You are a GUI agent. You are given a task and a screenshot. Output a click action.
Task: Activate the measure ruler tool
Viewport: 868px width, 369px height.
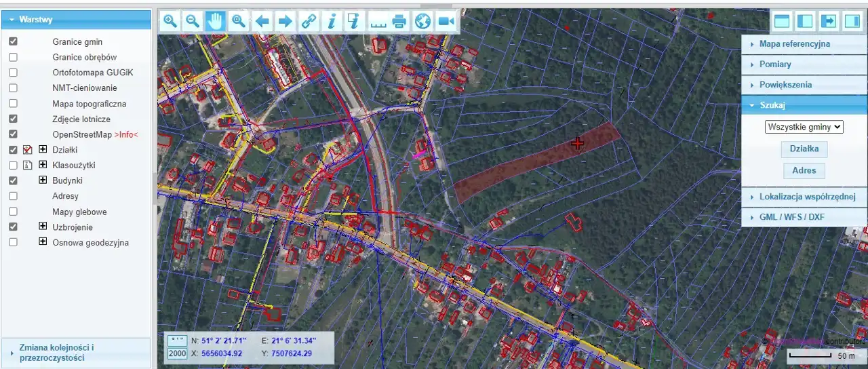(377, 21)
